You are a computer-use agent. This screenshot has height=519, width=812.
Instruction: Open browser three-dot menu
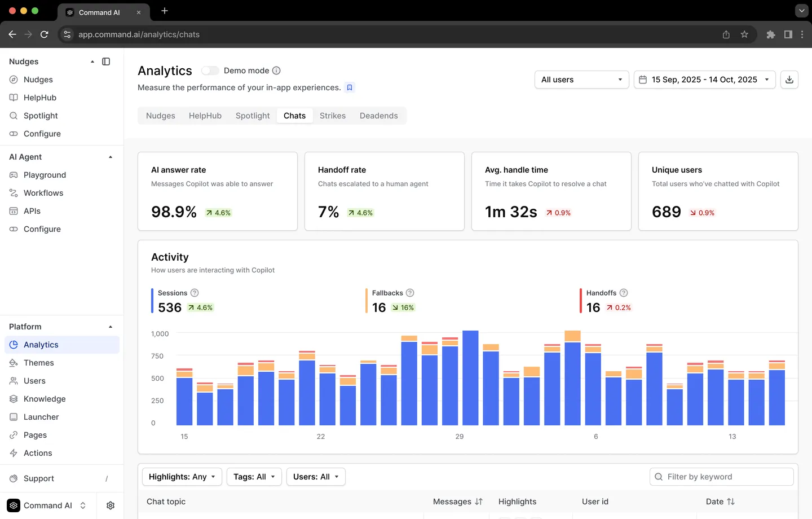point(802,34)
